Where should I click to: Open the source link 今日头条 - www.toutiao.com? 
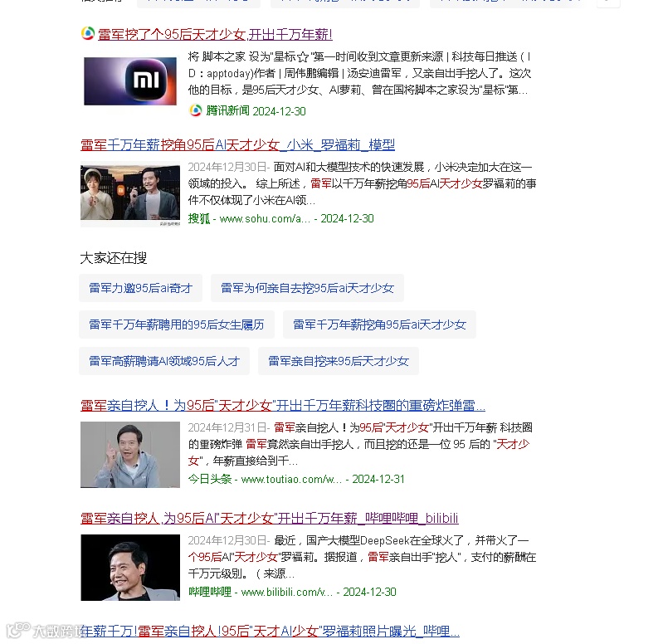point(265,479)
